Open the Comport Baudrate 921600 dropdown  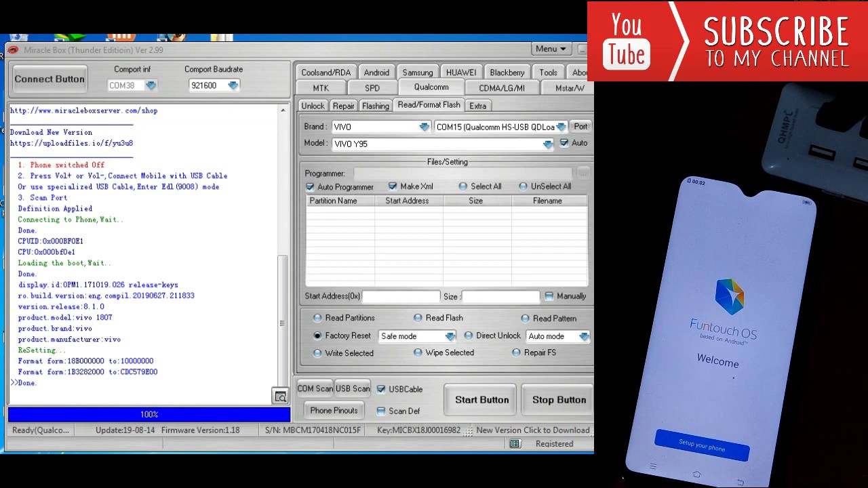coord(233,85)
